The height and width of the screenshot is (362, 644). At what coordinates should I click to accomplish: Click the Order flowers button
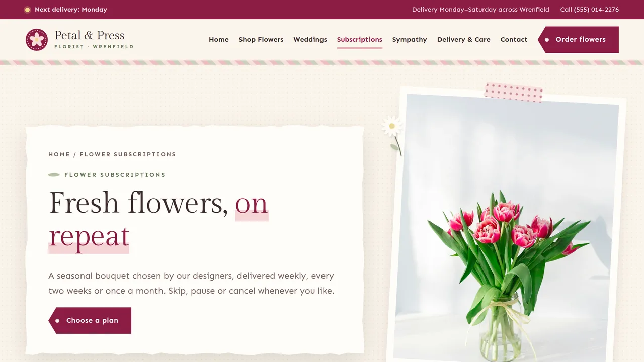[578, 40]
